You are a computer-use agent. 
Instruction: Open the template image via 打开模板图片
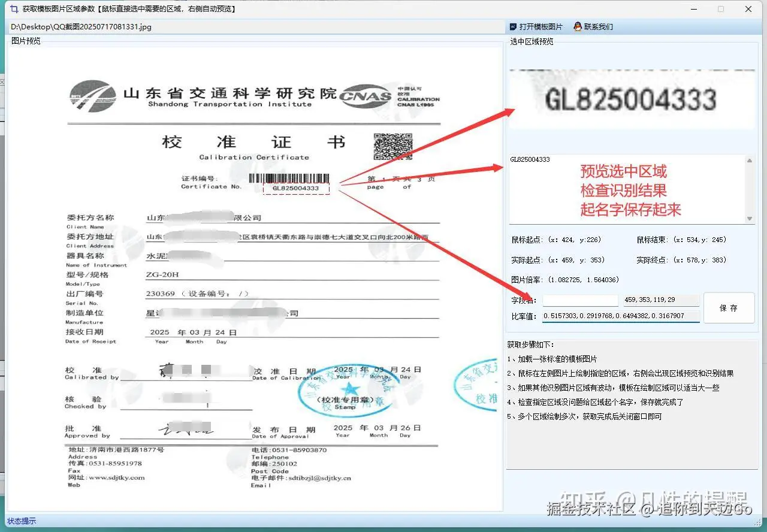pyautogui.click(x=536, y=27)
